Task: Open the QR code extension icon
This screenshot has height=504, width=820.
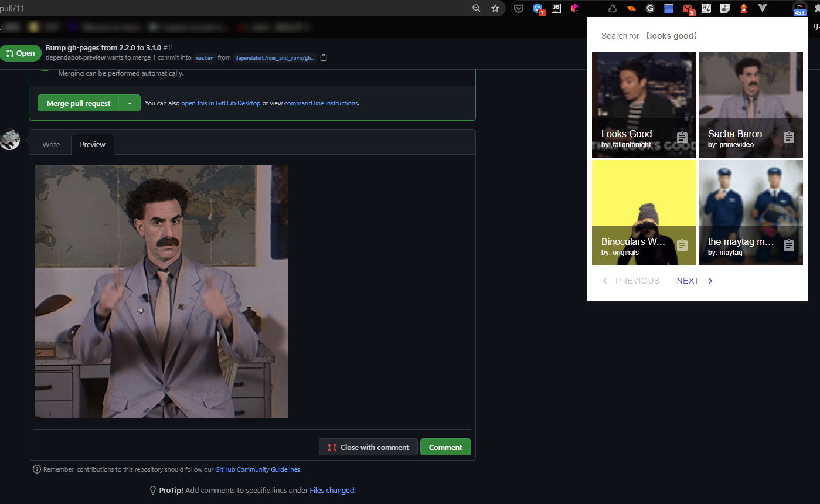Action: click(x=706, y=8)
